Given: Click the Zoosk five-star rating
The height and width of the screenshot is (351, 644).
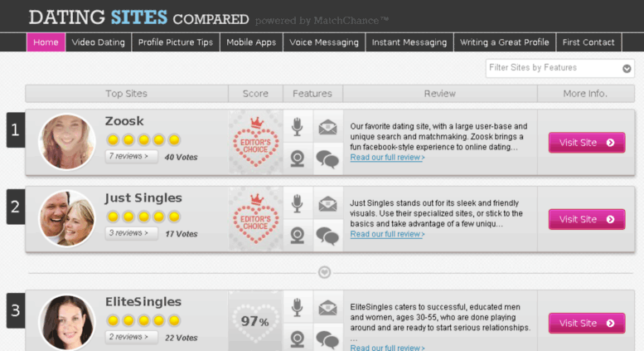Looking at the screenshot, I should tap(143, 139).
